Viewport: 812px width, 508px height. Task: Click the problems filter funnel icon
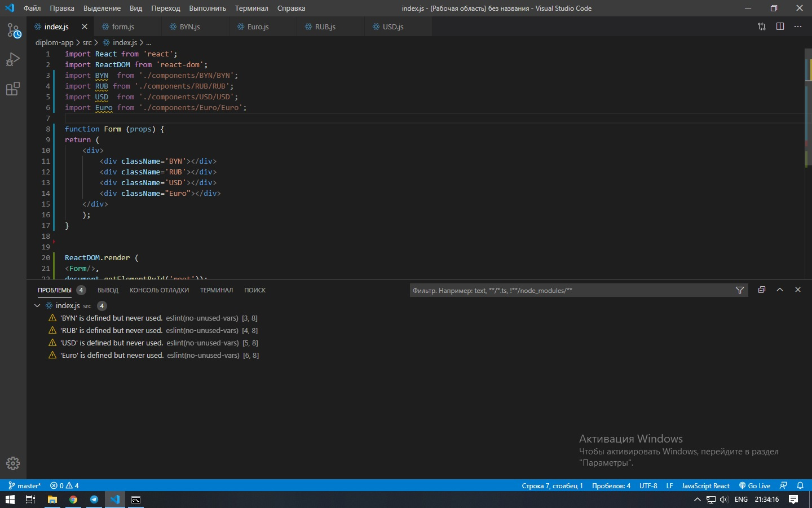[740, 290]
